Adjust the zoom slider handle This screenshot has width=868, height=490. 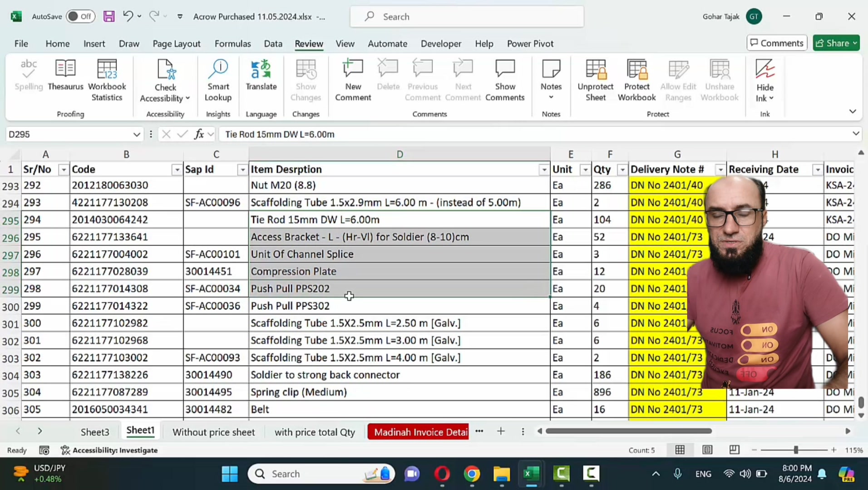(x=796, y=450)
